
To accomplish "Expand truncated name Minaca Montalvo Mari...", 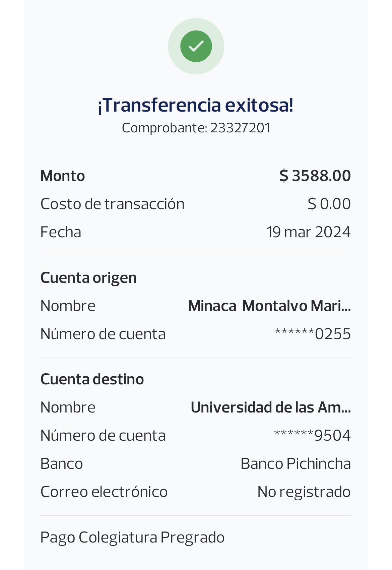I will pyautogui.click(x=269, y=306).
